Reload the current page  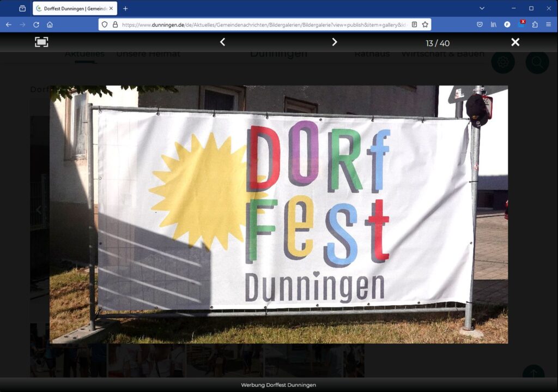point(36,25)
